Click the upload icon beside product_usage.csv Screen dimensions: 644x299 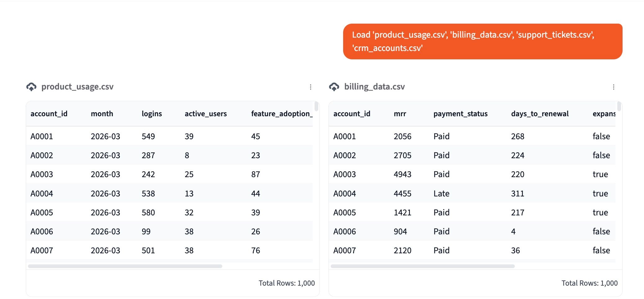tap(32, 87)
